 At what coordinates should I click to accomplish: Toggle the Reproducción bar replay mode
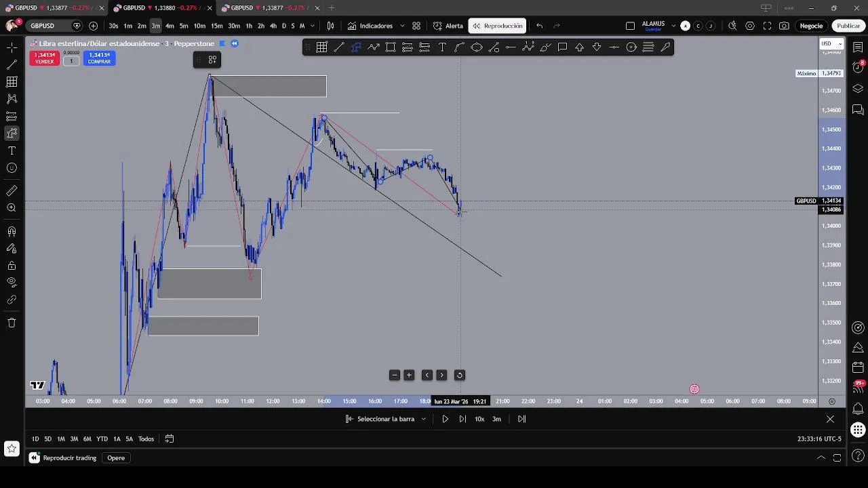[x=498, y=26]
